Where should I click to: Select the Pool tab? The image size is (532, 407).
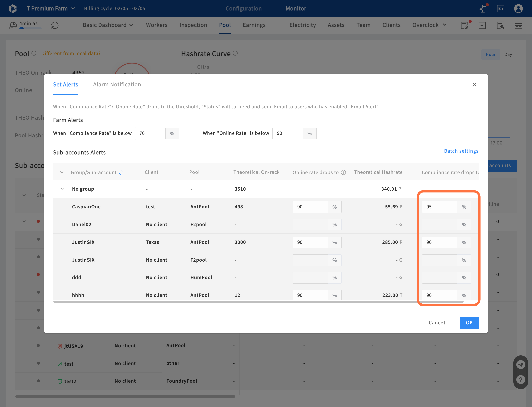[x=225, y=25]
